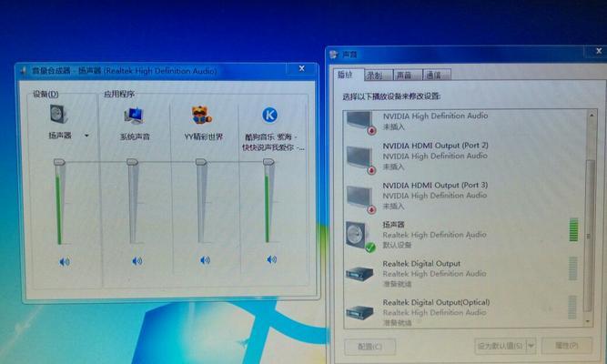Click the System Sounds volume slider handle
The image size is (607, 364).
pos(132,162)
